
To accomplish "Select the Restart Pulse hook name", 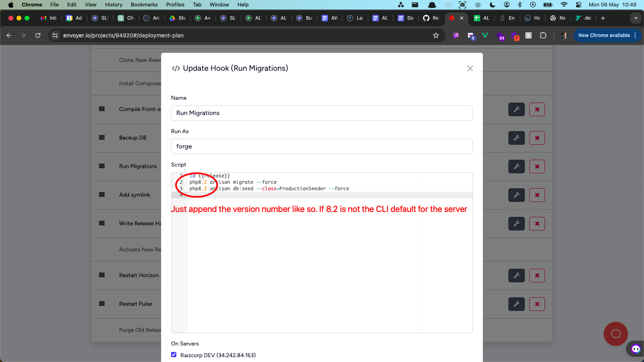I will (136, 304).
